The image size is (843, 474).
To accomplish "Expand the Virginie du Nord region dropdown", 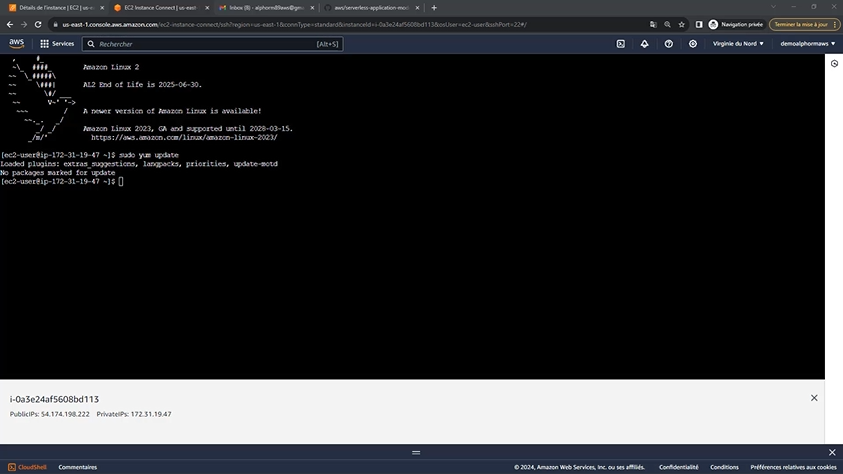I will (x=738, y=44).
